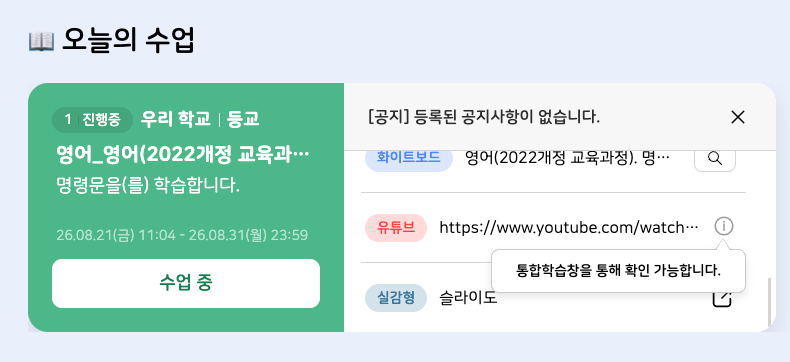Select the 화이트보드 tag
790x362 pixels.
coord(409,158)
